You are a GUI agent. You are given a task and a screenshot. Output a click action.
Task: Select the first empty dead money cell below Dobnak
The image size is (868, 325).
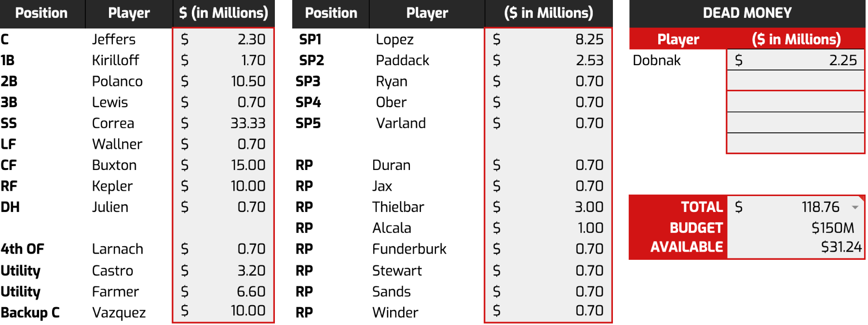click(x=795, y=81)
